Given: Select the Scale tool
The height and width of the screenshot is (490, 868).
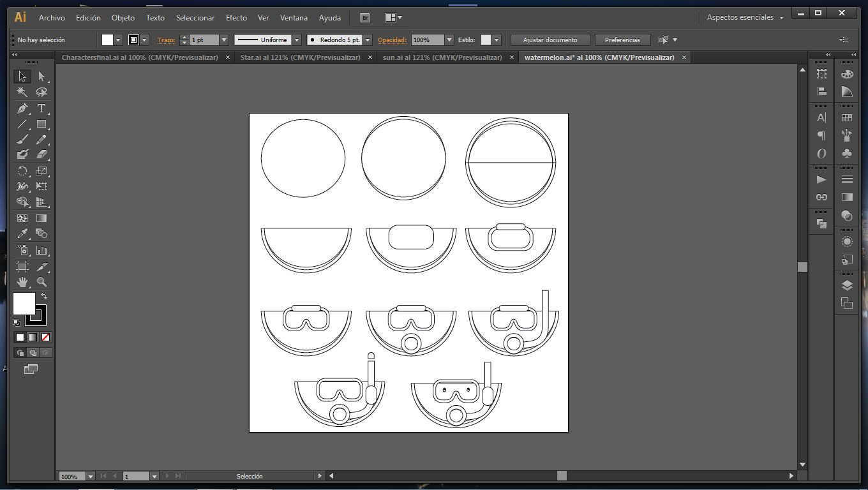Looking at the screenshot, I should click(41, 171).
